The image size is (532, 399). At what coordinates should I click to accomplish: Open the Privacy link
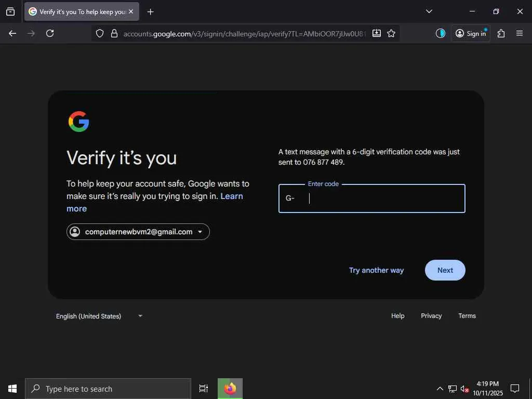point(431,316)
